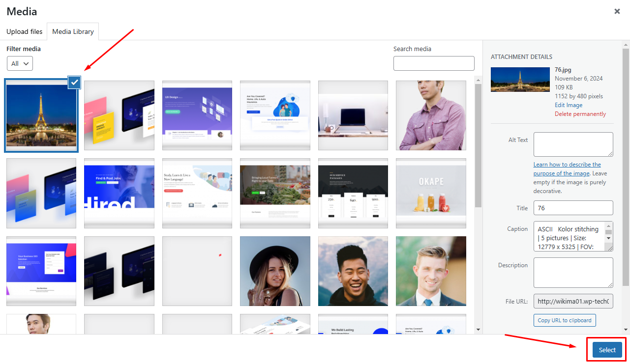Click the Search media input field
The height and width of the screenshot is (364, 630).
click(434, 63)
